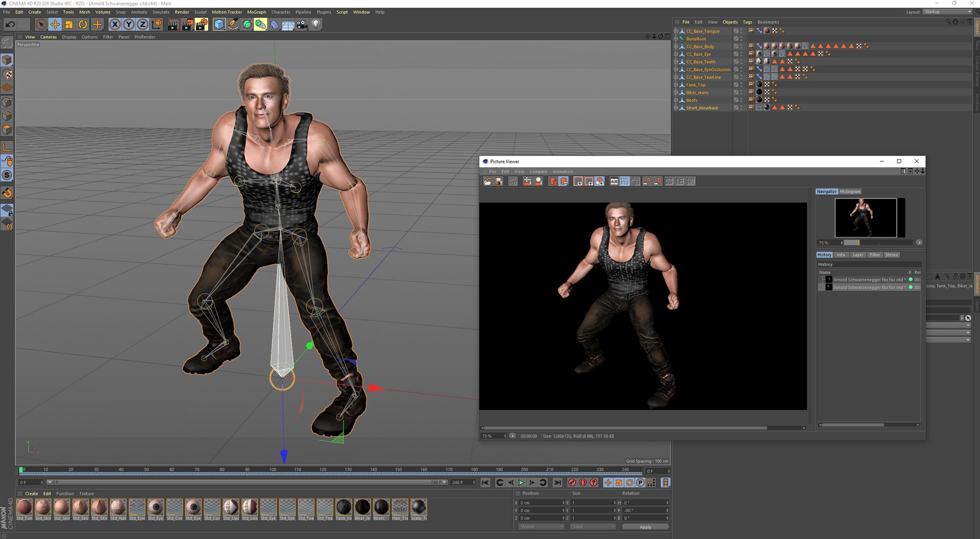The image size is (980, 539).
Task: Jump to next keyframe
Action: click(543, 482)
